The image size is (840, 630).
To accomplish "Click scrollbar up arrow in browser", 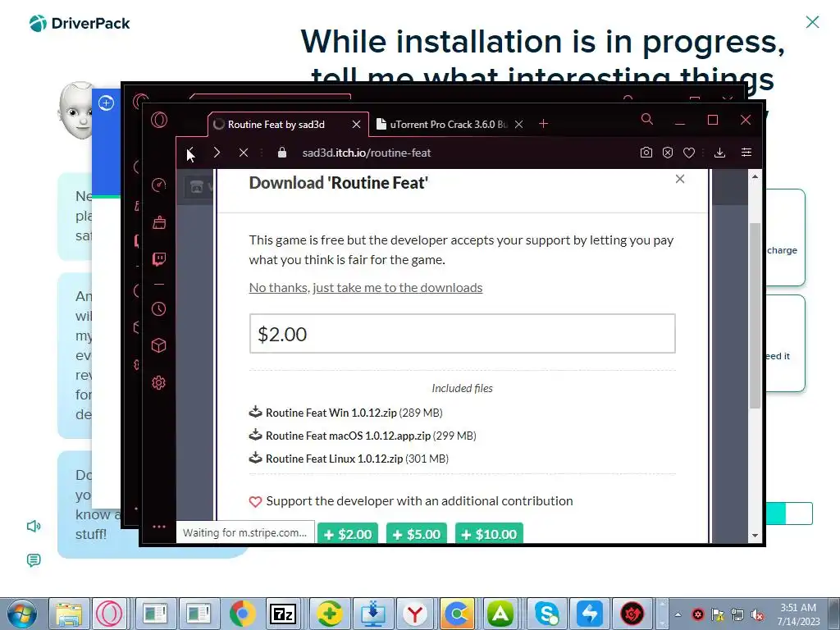I will (x=755, y=177).
